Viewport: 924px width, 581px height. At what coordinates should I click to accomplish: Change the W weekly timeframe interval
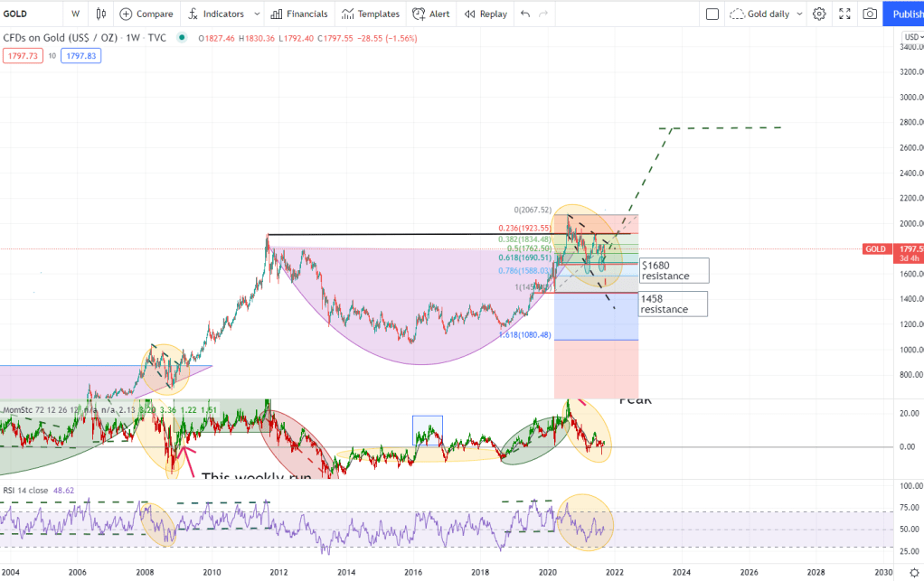click(75, 14)
